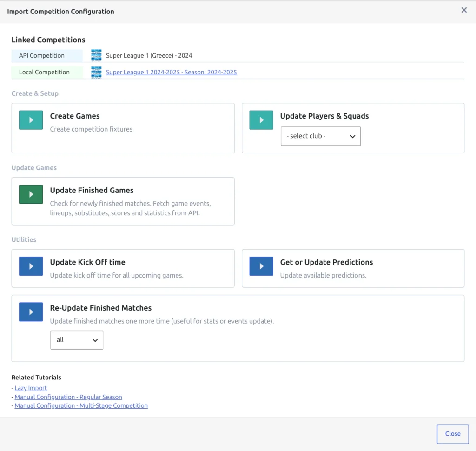The height and width of the screenshot is (451, 476).
Task: Click the 'Re-Update Finished Matches' heading
Action: coord(101,308)
